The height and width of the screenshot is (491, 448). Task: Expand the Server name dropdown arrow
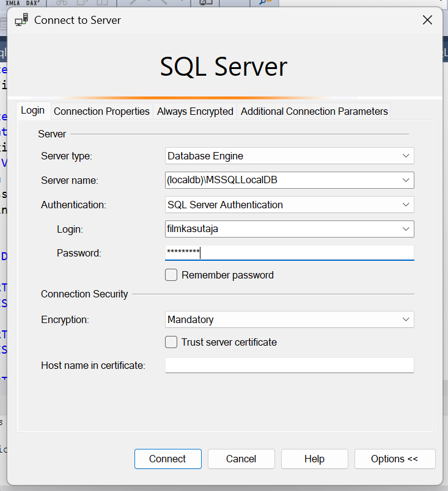tap(406, 180)
